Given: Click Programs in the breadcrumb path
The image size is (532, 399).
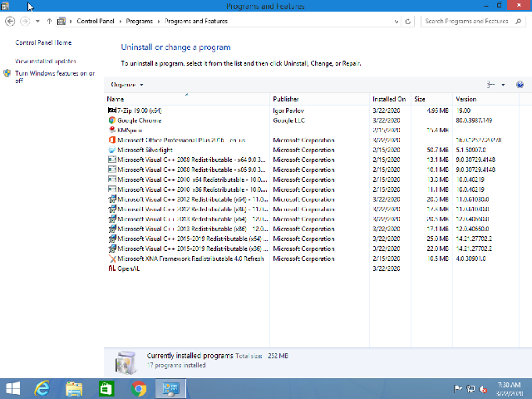Looking at the screenshot, I should pyautogui.click(x=139, y=21).
